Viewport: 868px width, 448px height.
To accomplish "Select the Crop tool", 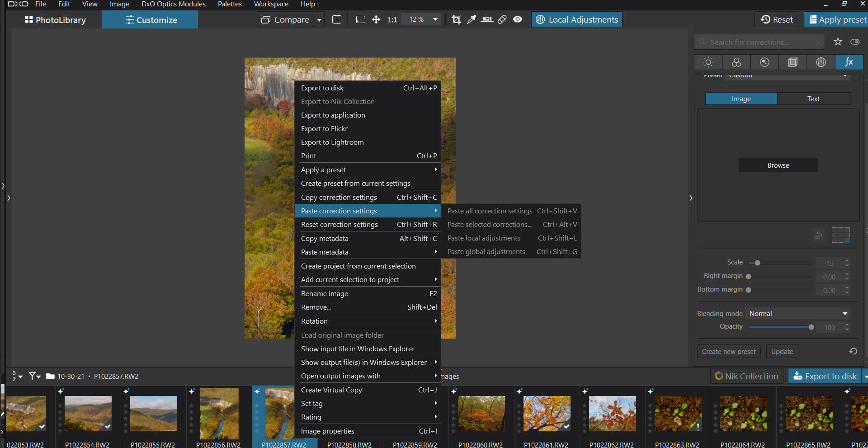I will [456, 19].
